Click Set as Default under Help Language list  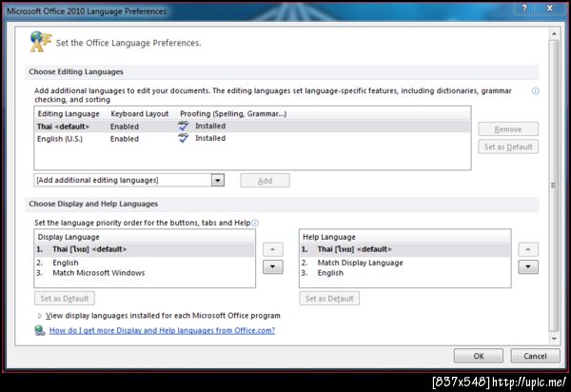click(329, 299)
